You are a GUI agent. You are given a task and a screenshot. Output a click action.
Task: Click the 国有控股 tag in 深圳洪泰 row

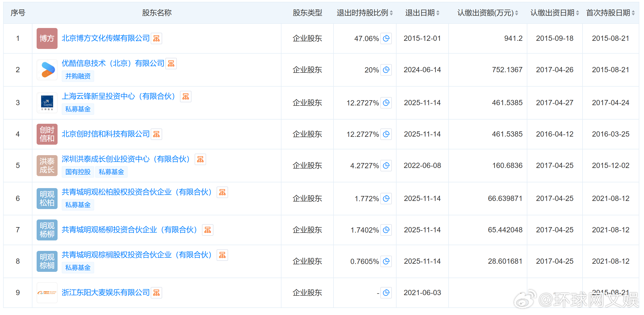pyautogui.click(x=78, y=172)
